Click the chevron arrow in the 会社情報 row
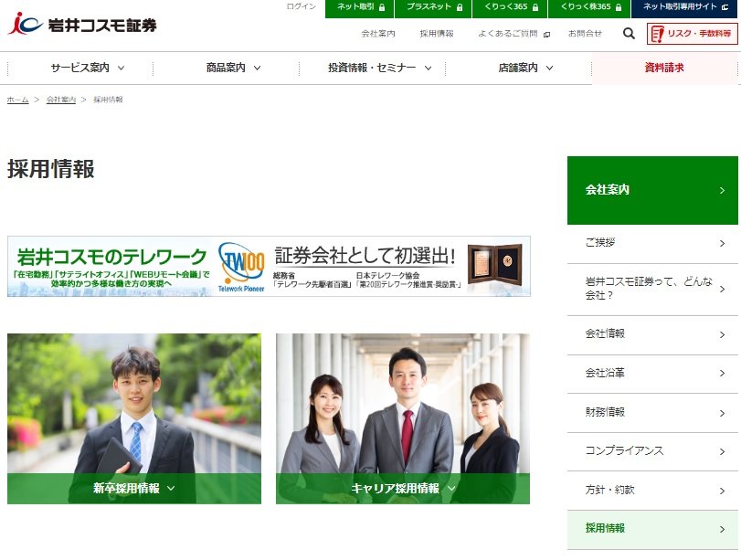Image resolution: width=741 pixels, height=560 pixels. click(x=722, y=335)
